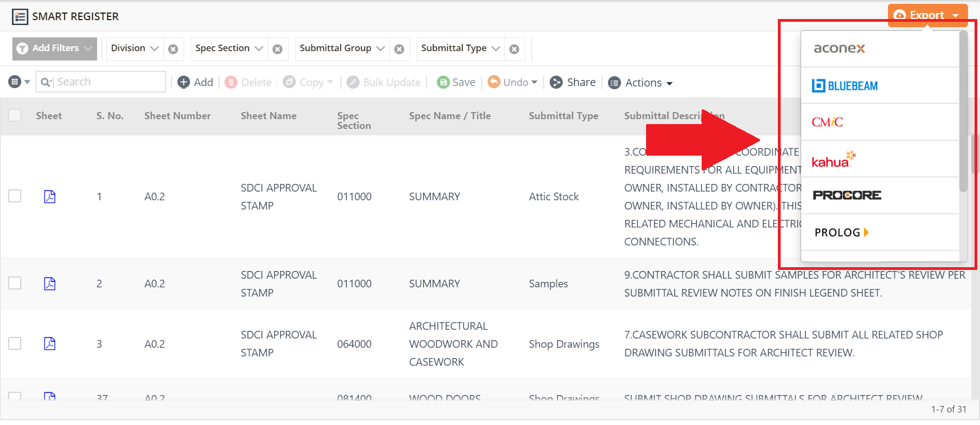Click the Samples submittal type cell
Image resolution: width=980 pixels, height=425 pixels.
pos(549,284)
